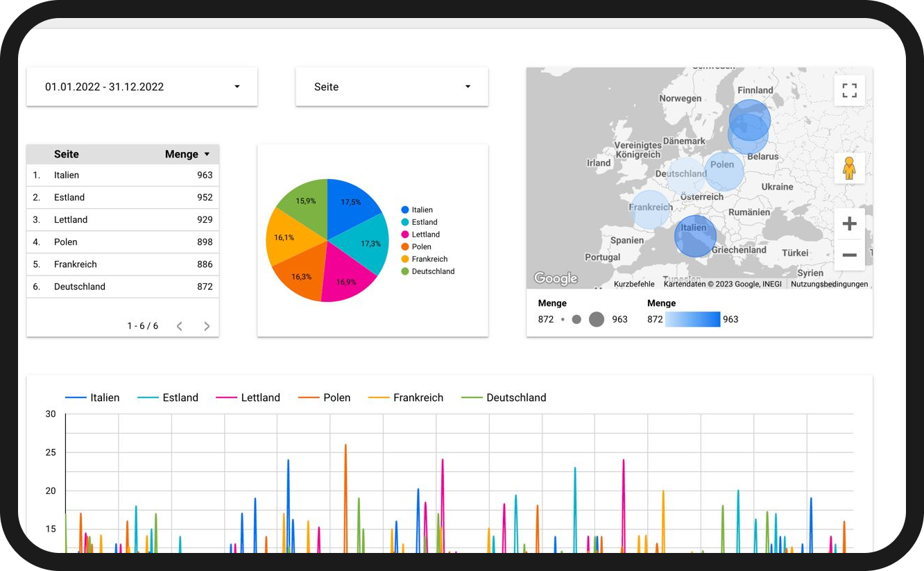The height and width of the screenshot is (571, 924).
Task: Toggle Deutschland series in line chart legend
Action: (x=504, y=398)
